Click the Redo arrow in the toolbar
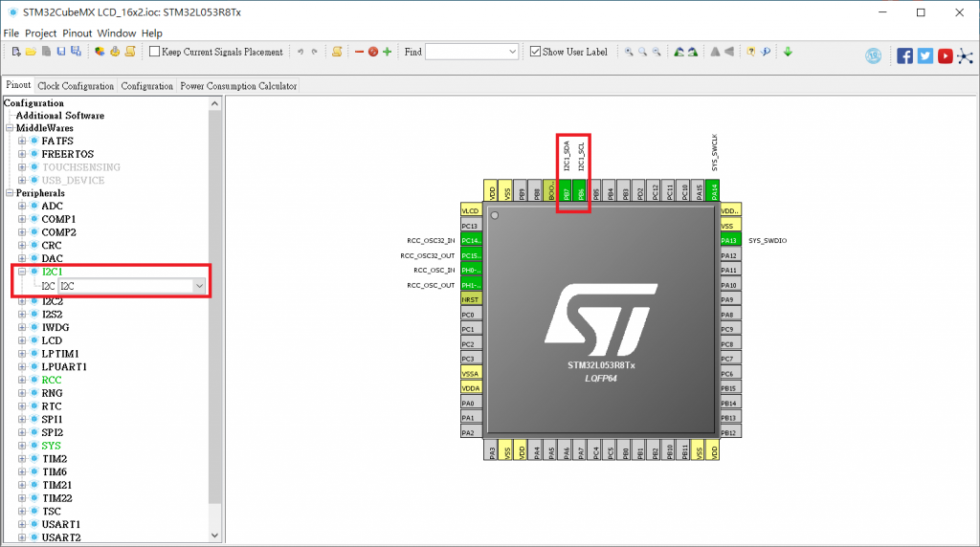The image size is (980, 547). tap(314, 52)
